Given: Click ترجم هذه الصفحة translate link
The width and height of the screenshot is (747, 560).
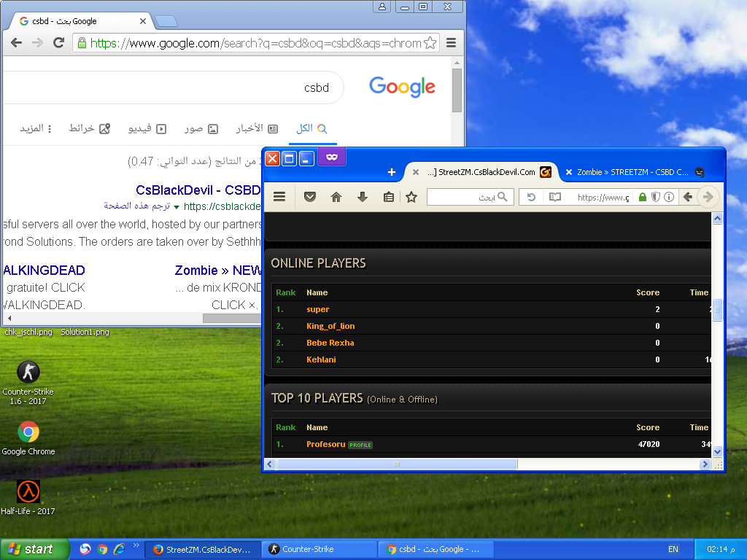Looking at the screenshot, I should click(x=136, y=206).
